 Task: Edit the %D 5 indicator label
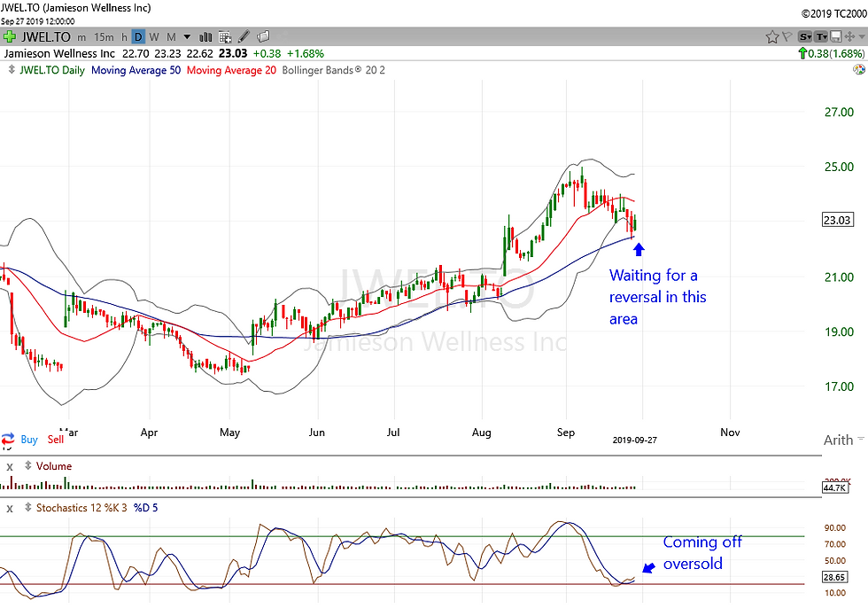[x=145, y=507]
